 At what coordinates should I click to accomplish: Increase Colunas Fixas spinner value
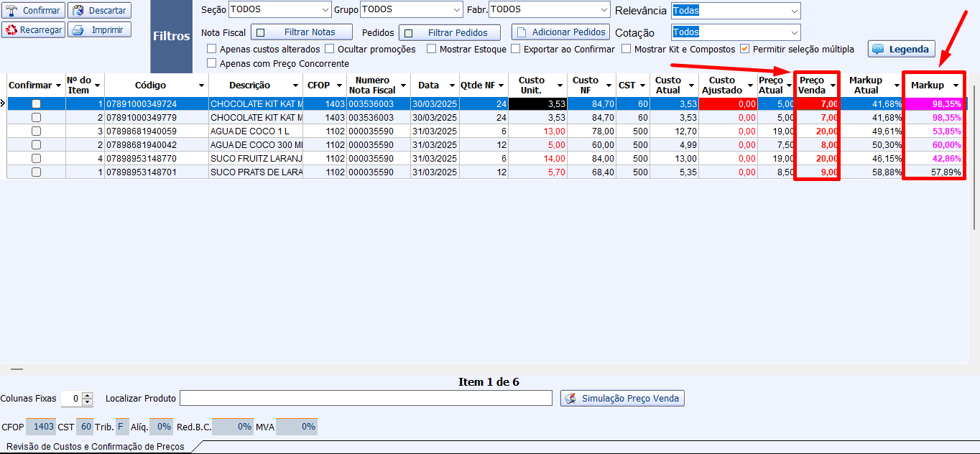(x=88, y=395)
